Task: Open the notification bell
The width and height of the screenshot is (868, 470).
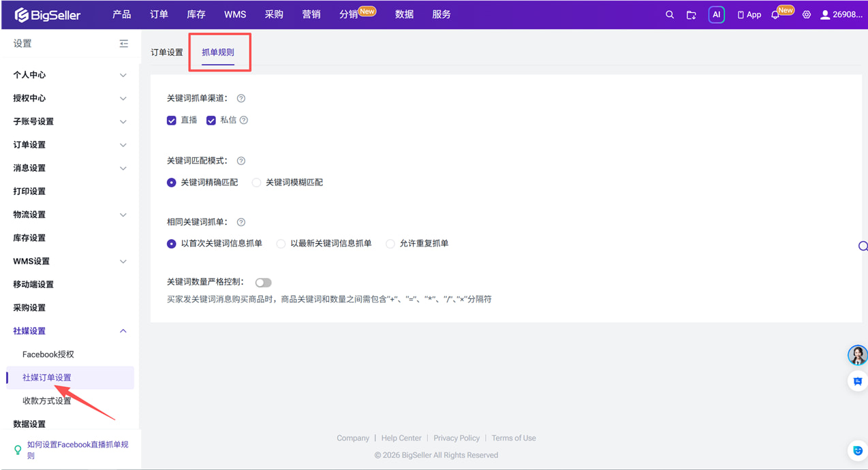Action: coord(775,14)
